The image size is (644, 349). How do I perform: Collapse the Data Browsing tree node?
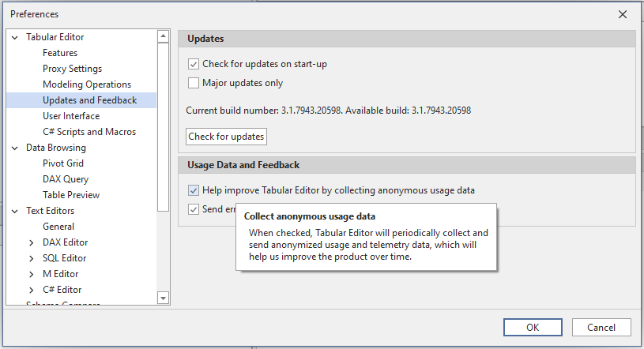pyautogui.click(x=15, y=148)
